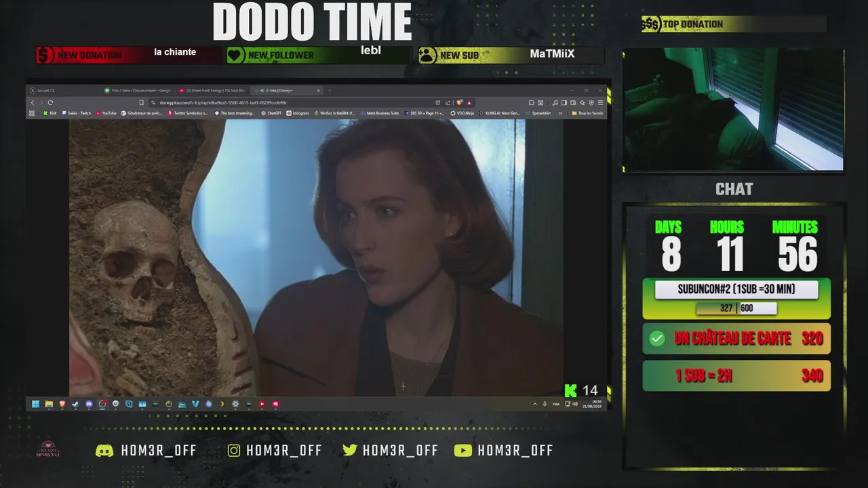The width and height of the screenshot is (868, 488).
Task: Open the Vérifiez la fiabilité bookmark
Action: click(334, 113)
